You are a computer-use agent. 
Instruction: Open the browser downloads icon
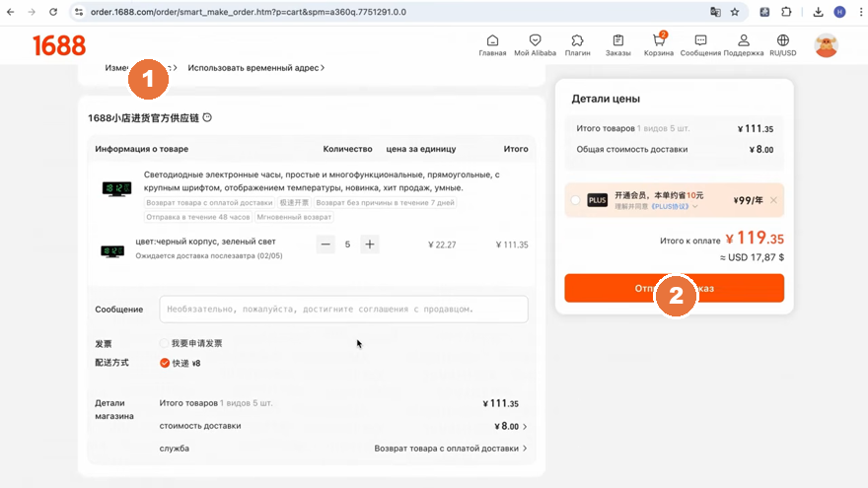coord(818,12)
